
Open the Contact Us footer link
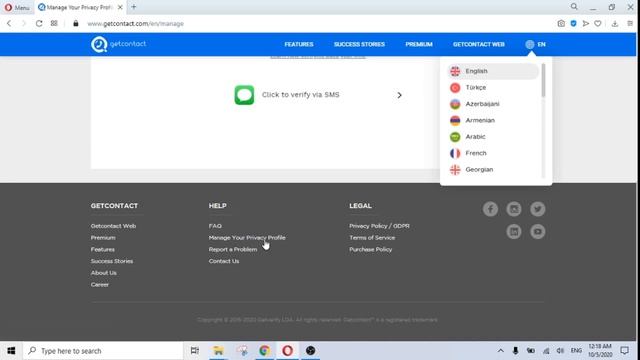click(x=224, y=261)
